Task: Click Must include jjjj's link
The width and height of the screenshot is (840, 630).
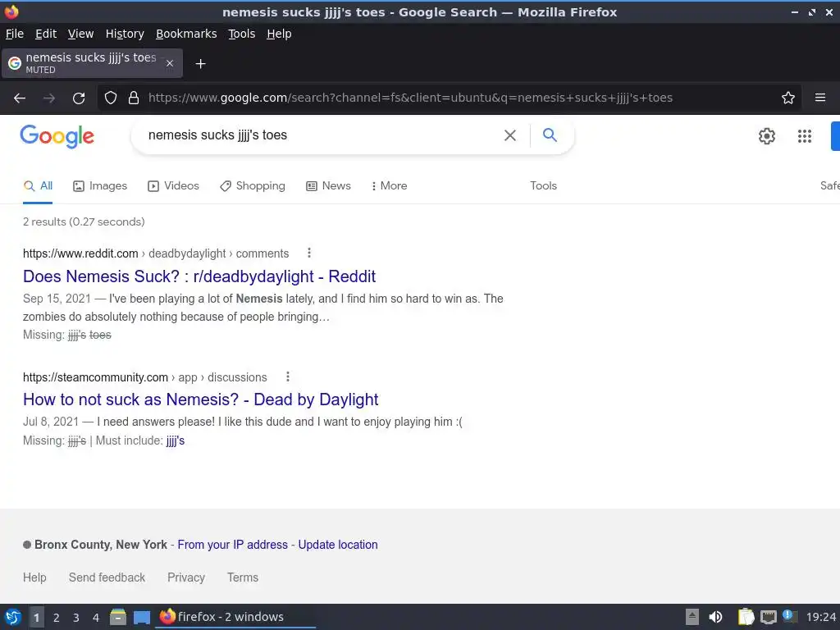Action: (x=176, y=441)
